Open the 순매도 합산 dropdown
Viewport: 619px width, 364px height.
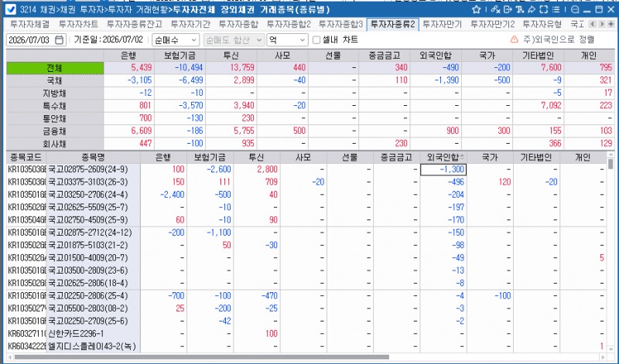pos(234,40)
